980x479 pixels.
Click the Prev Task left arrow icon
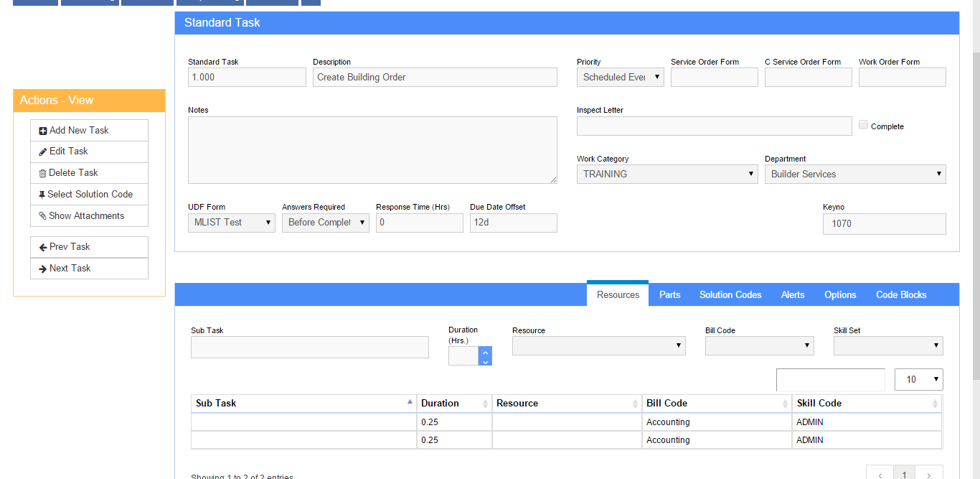43,247
